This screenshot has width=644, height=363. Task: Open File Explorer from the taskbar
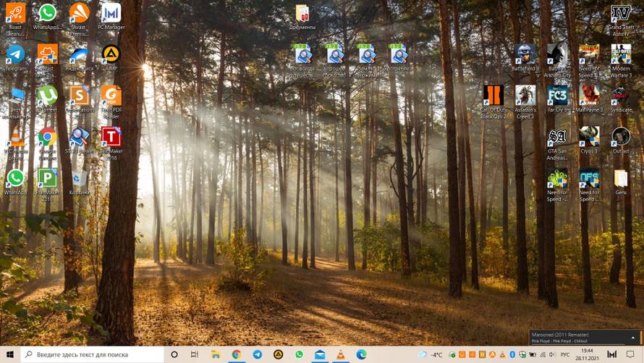216,354
